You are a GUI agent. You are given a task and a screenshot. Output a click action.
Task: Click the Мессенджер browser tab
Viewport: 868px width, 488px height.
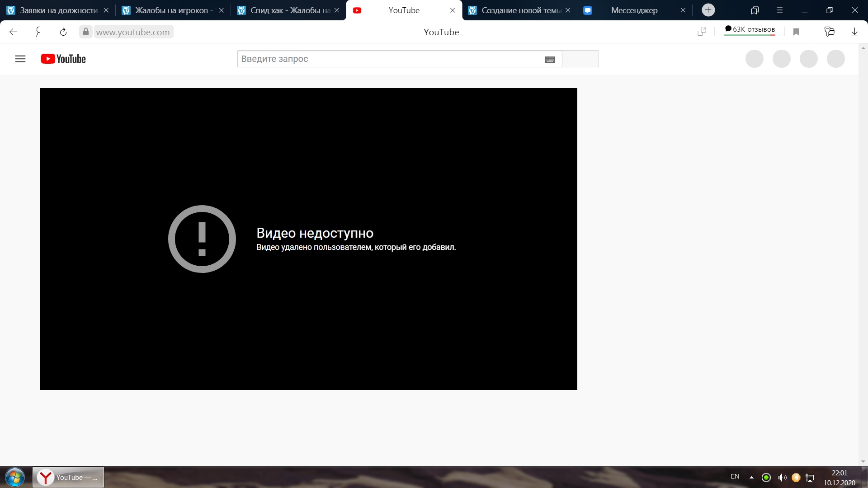click(634, 10)
